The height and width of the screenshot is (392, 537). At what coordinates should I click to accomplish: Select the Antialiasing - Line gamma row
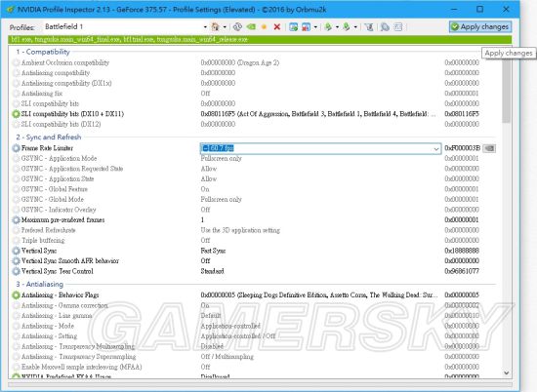[254, 315]
